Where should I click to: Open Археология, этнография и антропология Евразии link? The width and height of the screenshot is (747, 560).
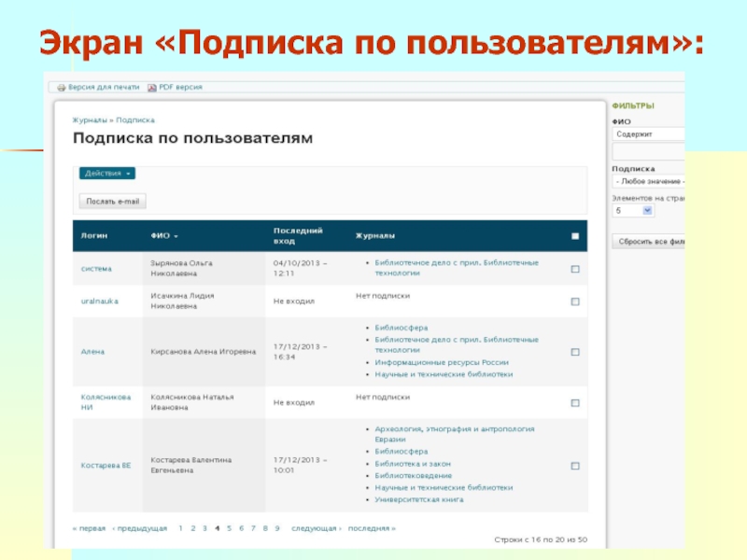tap(455, 434)
